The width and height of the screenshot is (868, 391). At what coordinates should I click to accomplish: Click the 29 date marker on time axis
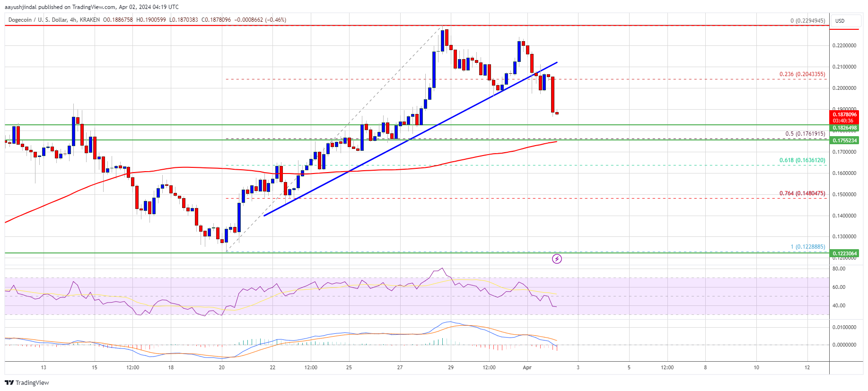coord(451,367)
